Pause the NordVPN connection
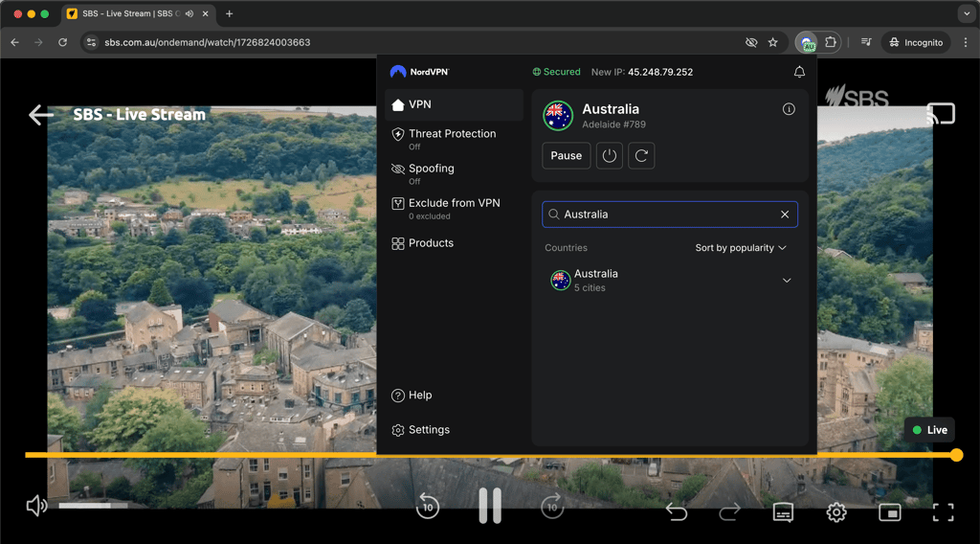 566,156
